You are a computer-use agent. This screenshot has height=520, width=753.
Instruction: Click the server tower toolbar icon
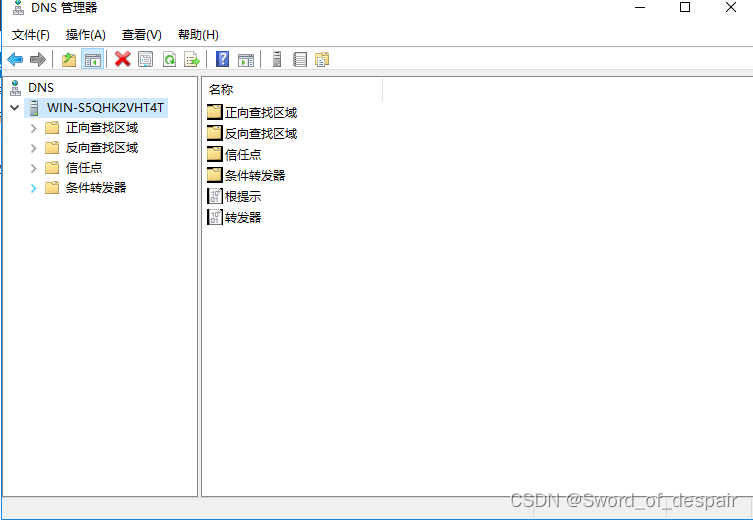(277, 59)
